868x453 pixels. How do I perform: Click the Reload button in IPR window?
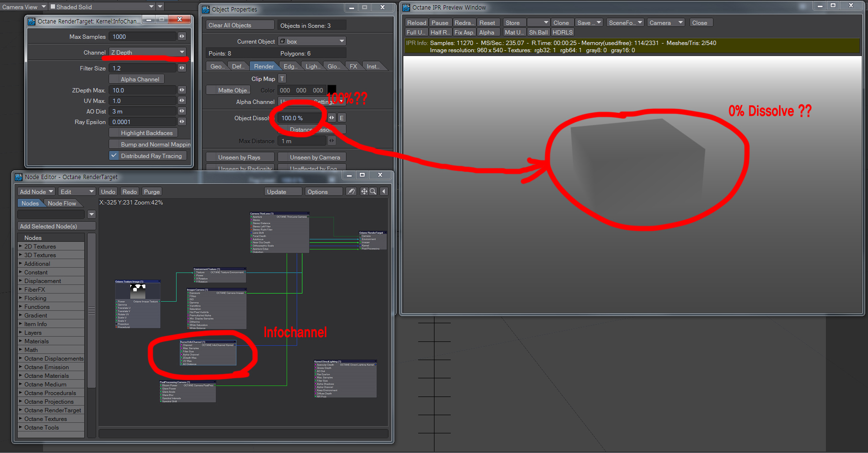(416, 23)
